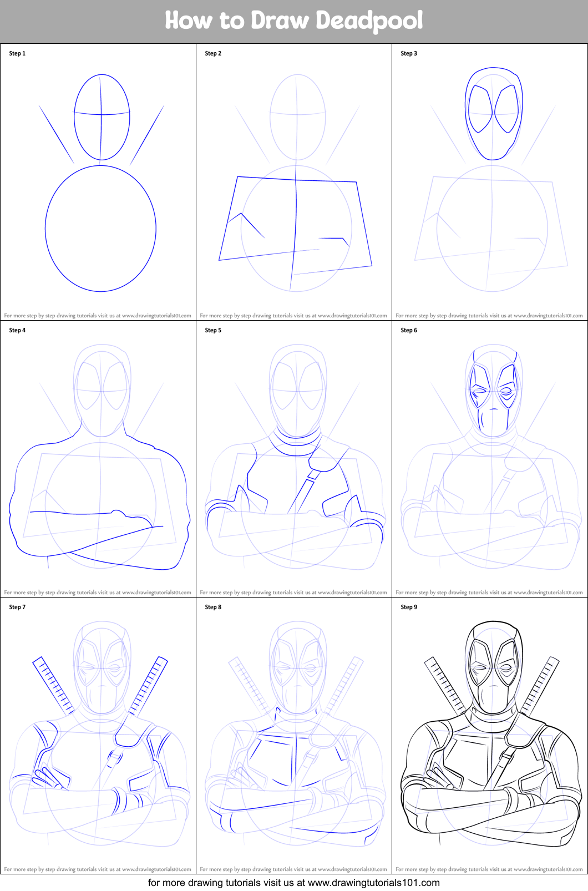Click the website credit text under Step 1
The height and width of the screenshot is (891, 588).
click(x=98, y=316)
